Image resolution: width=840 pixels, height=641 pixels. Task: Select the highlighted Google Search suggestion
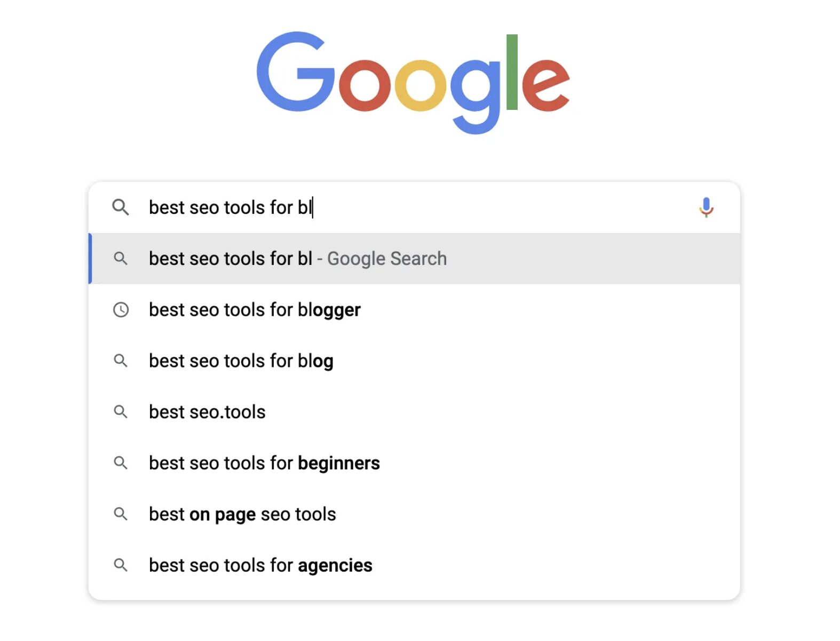[x=297, y=258]
